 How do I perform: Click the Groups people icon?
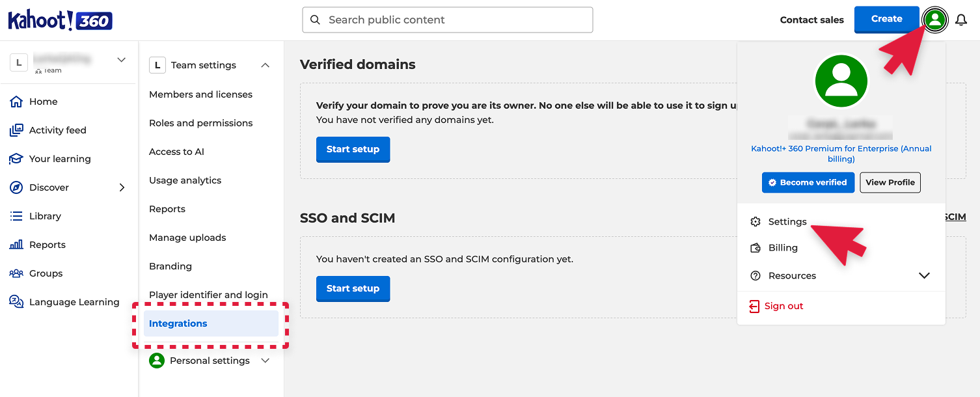(x=16, y=273)
